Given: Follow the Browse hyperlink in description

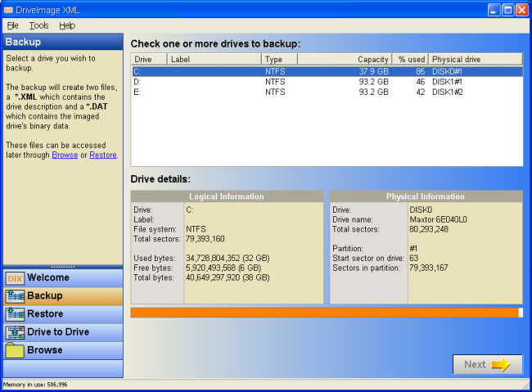Looking at the screenshot, I should coord(65,155).
